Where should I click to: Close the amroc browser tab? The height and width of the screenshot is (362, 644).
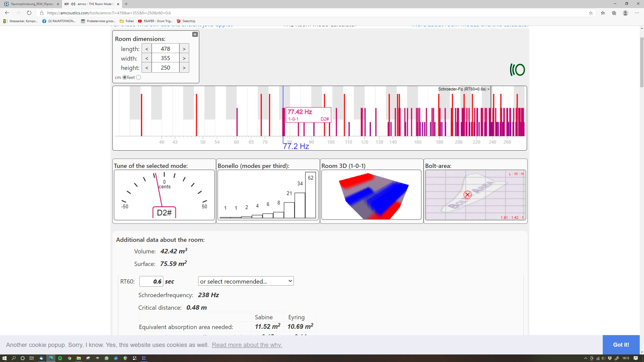(x=118, y=4)
